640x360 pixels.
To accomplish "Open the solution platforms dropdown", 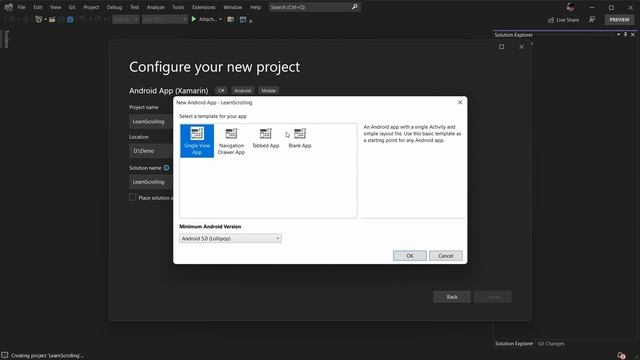I will click(x=165, y=19).
